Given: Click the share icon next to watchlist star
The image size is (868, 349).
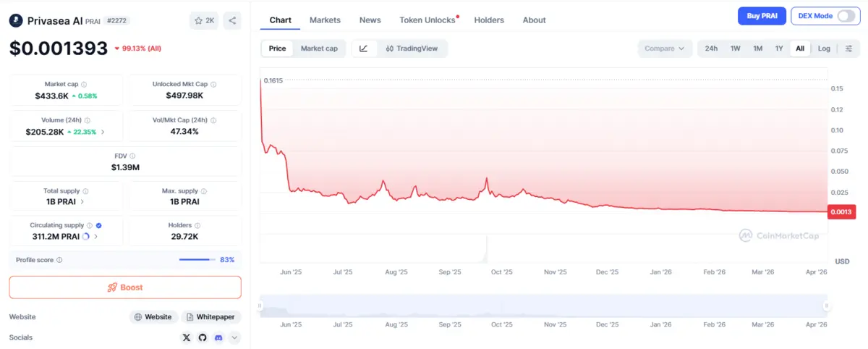Looking at the screenshot, I should tap(232, 21).
